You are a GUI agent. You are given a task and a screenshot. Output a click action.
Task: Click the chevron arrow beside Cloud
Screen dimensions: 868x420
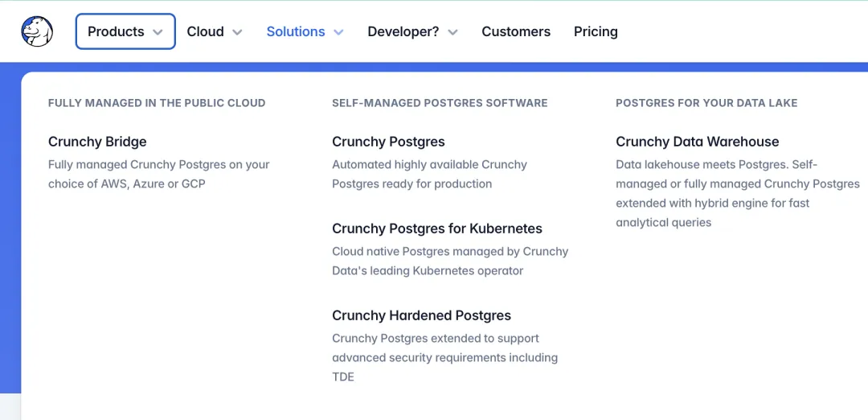pyautogui.click(x=237, y=32)
